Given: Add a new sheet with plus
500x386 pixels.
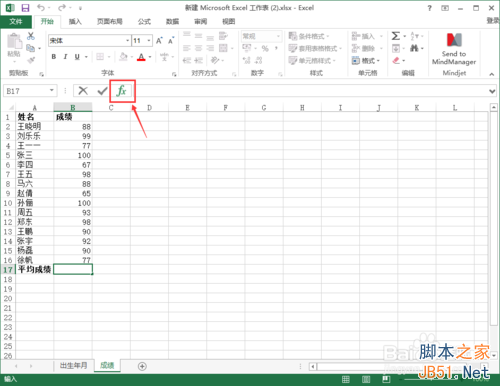Looking at the screenshot, I should [x=142, y=366].
